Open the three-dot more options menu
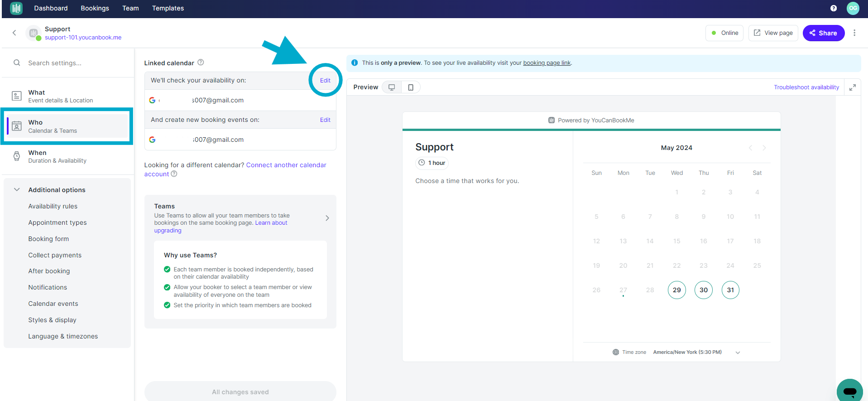This screenshot has height=401, width=868. tap(854, 33)
